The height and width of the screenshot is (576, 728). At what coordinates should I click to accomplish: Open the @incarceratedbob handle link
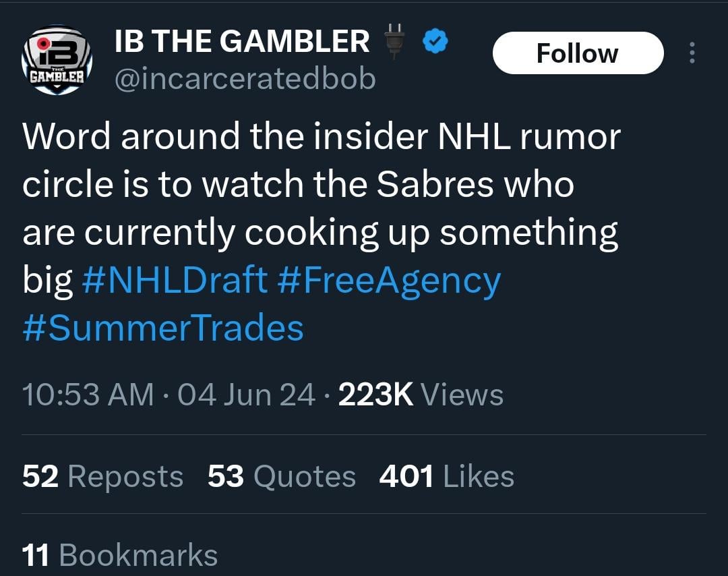(245, 80)
